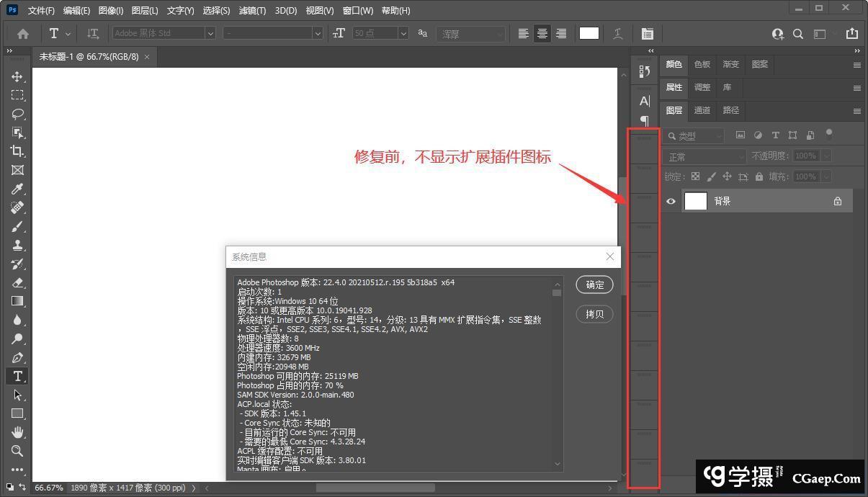The width and height of the screenshot is (868, 497).
Task: Open the Adobe 黑体 Std font family dropdown
Action: tap(210, 32)
